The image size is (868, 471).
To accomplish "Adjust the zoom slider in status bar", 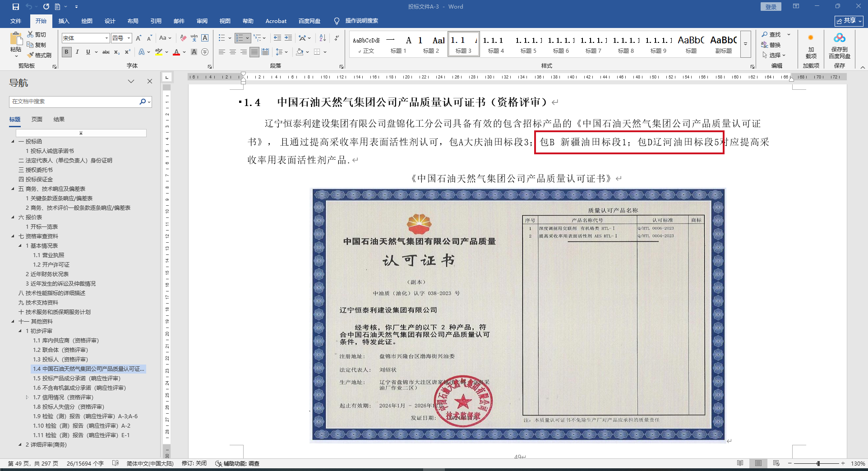I will 818,463.
